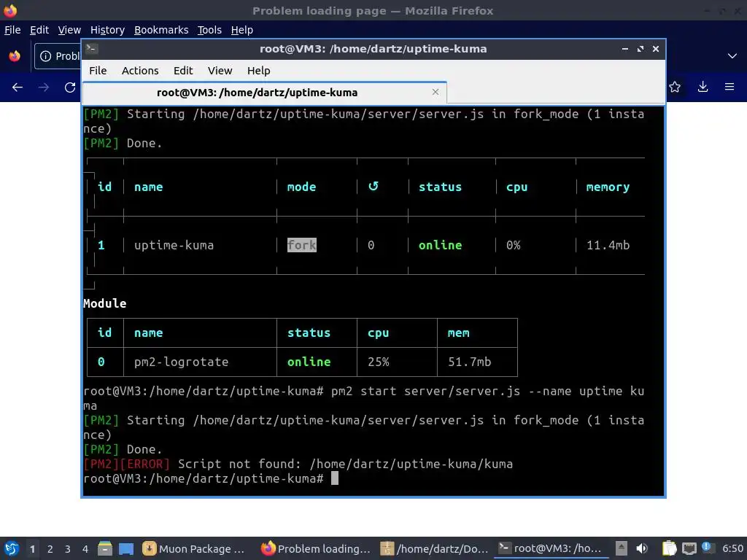The image size is (747, 560).
Task: Close the root@VM3 terminal tab
Action: pyautogui.click(x=435, y=92)
